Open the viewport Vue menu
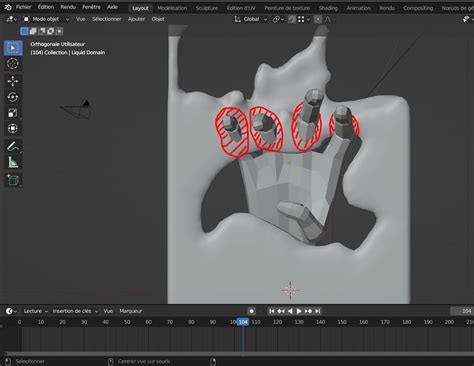 (81, 19)
